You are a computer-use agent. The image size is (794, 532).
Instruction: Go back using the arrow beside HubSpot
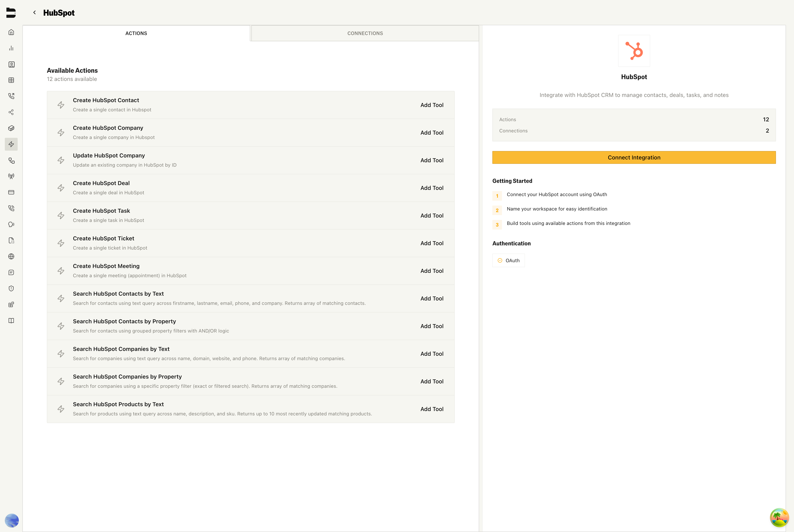[x=34, y=13]
